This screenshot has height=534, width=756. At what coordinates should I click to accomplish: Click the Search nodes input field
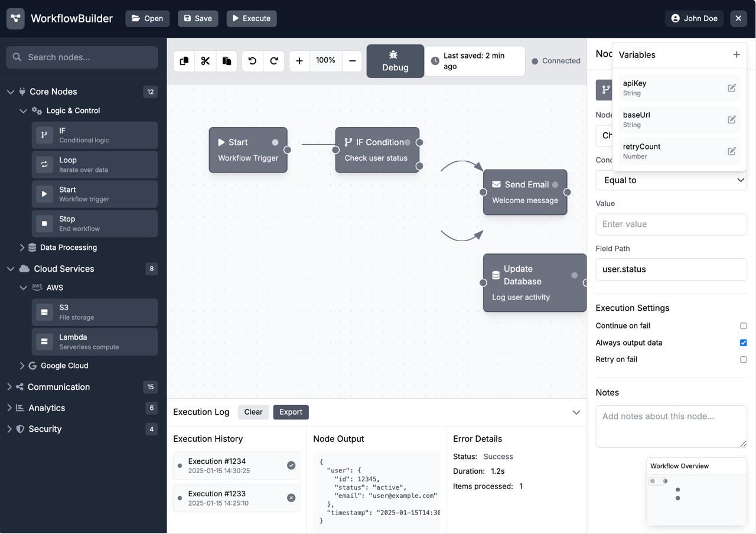[x=82, y=57]
